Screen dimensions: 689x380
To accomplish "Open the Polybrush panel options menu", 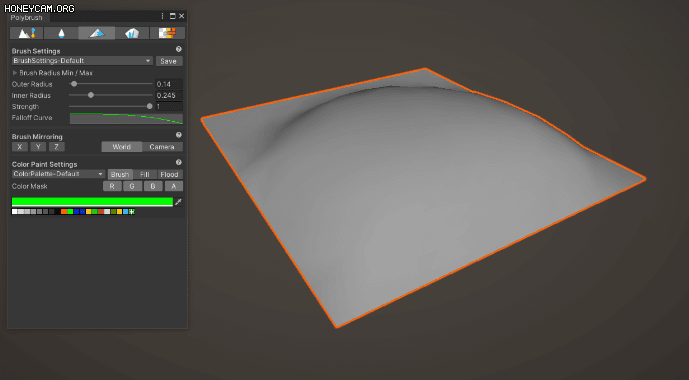I will (x=163, y=16).
